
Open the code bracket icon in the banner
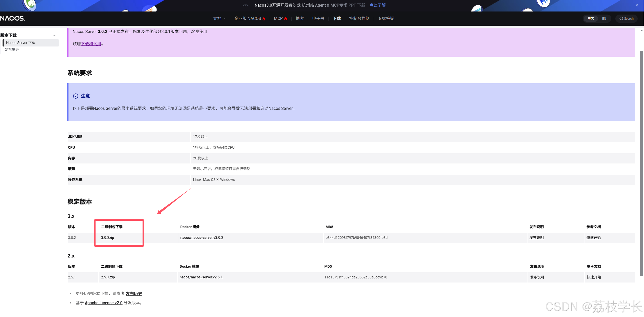coord(245,5)
